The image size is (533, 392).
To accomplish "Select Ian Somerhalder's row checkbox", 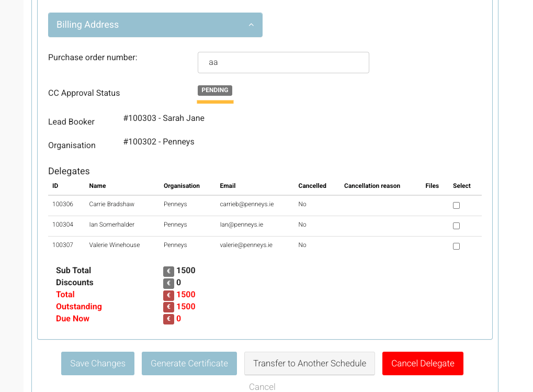I will 456,226.
